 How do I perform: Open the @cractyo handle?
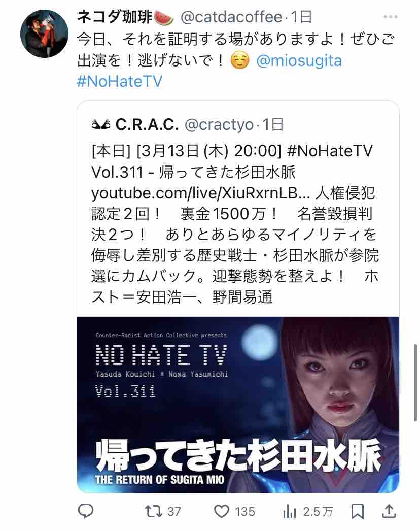coord(219,124)
